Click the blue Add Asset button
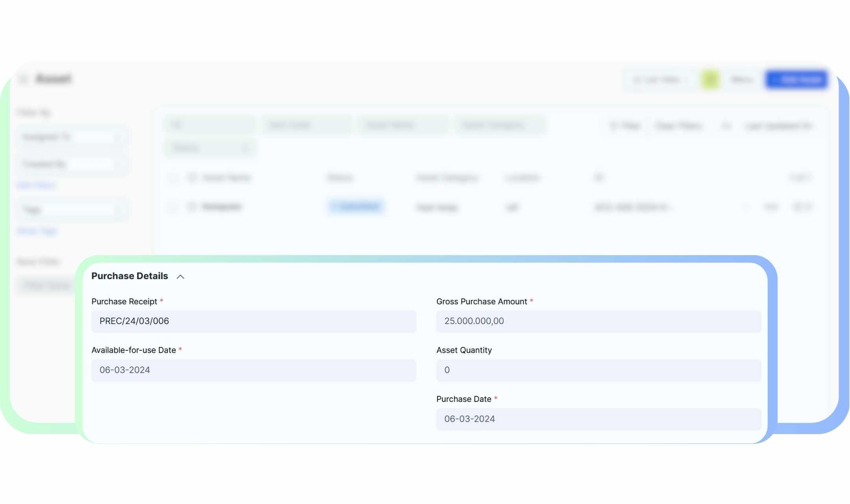 tap(796, 80)
